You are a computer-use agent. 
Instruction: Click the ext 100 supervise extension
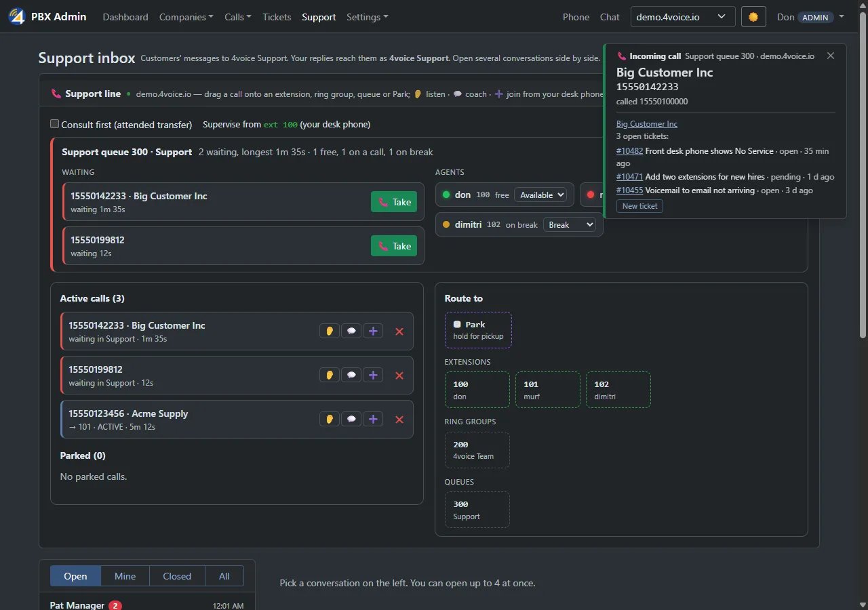click(x=281, y=125)
